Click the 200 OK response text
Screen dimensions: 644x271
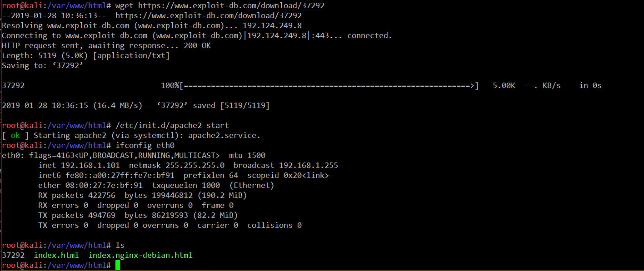coord(197,45)
